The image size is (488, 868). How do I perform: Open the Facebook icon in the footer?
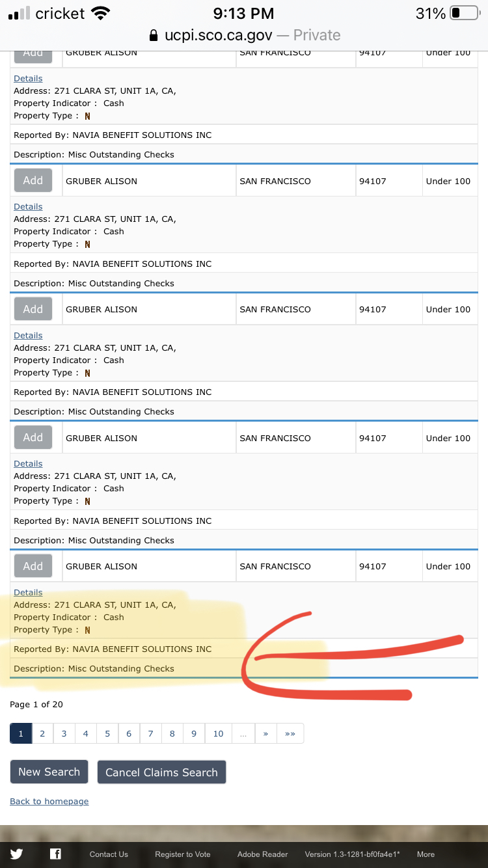55,854
